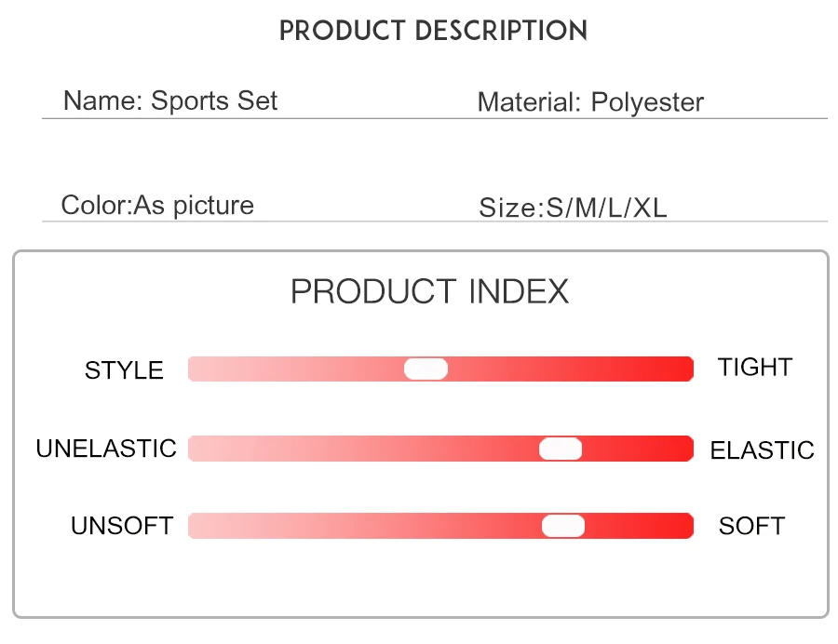This screenshot has height=644, width=838.
Task: Click the white handle on the softness slider
Action: 563,526
